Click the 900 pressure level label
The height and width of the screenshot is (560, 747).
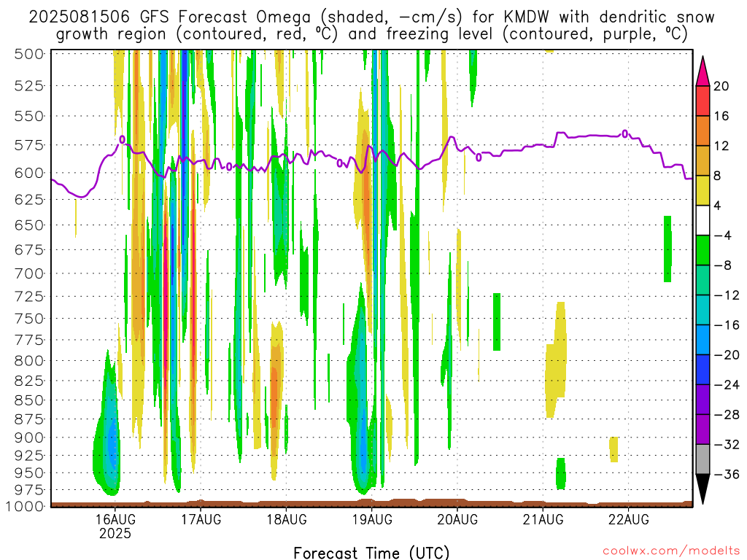point(28,437)
